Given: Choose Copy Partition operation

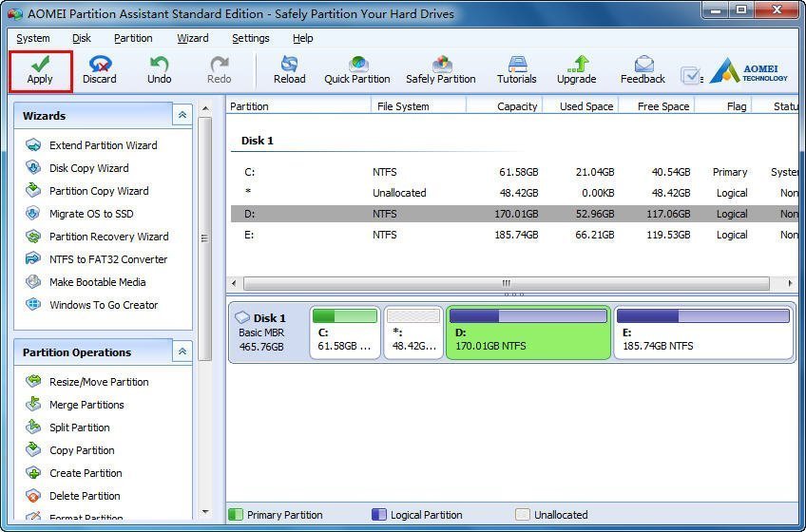Looking at the screenshot, I should pyautogui.click(x=70, y=450).
